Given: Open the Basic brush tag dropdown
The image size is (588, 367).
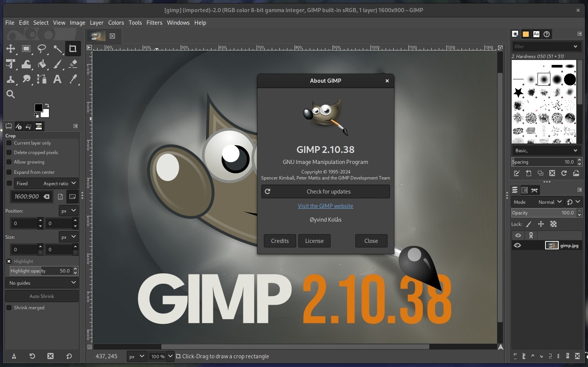Looking at the screenshot, I should pos(545,151).
